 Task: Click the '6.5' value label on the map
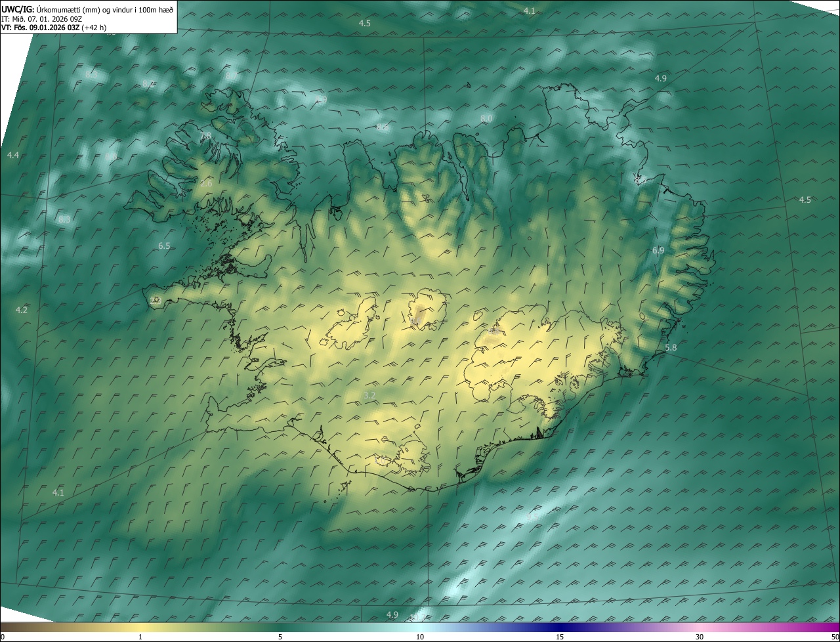[x=164, y=246]
